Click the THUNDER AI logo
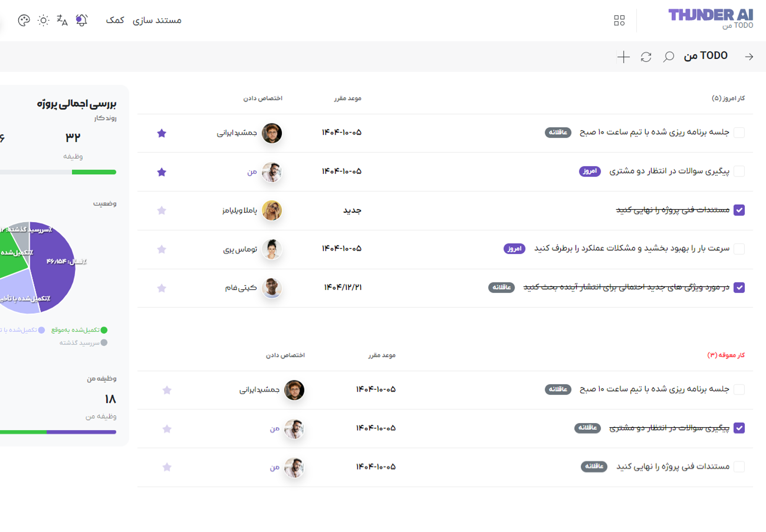Image resolution: width=766 pixels, height=532 pixels. point(710,15)
